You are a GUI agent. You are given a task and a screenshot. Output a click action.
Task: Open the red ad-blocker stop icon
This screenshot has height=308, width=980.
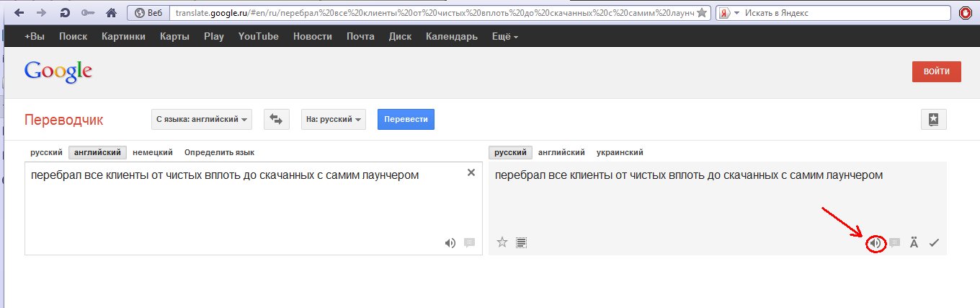965,13
